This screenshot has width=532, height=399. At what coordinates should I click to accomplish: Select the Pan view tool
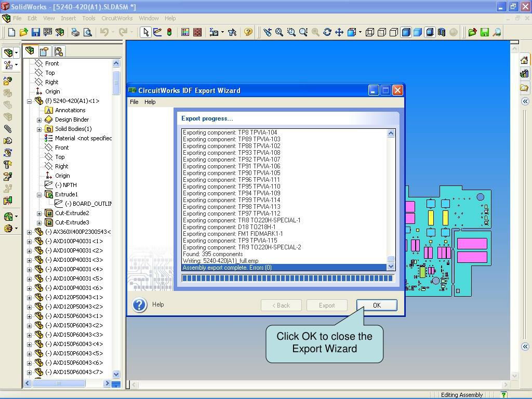tap(339, 32)
